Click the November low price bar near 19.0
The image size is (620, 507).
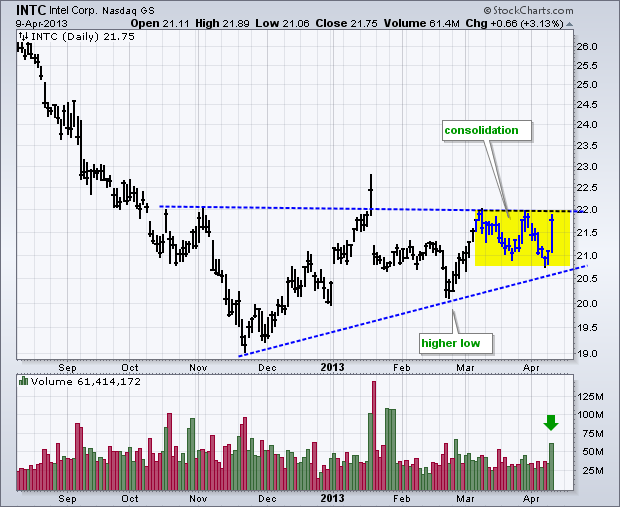coord(245,339)
